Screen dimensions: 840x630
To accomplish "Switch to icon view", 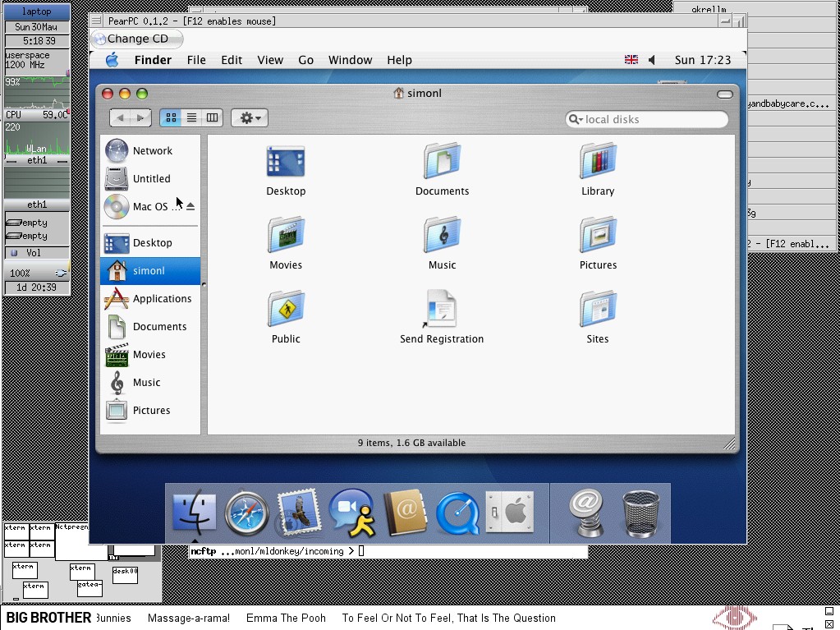I will (171, 117).
